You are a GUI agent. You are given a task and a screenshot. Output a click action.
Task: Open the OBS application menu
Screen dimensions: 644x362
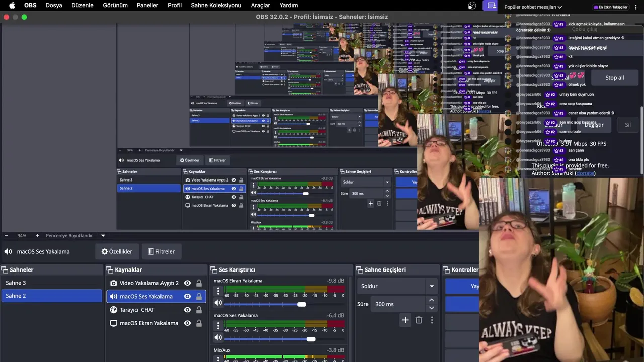pyautogui.click(x=30, y=5)
